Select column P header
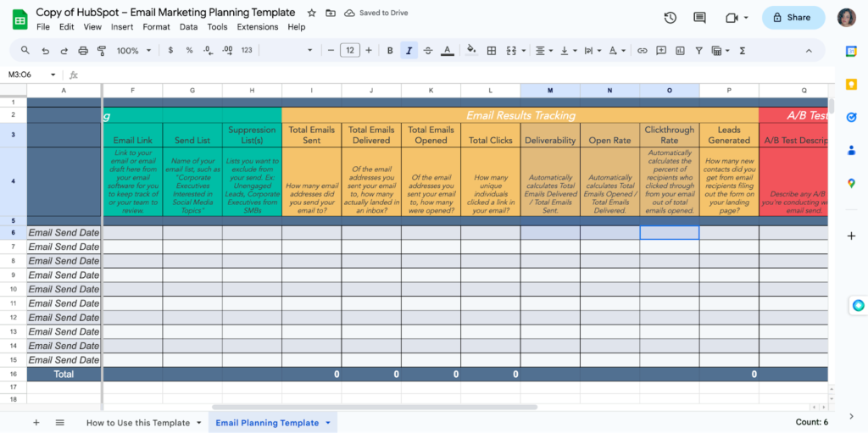This screenshot has height=433, width=868. click(x=729, y=91)
